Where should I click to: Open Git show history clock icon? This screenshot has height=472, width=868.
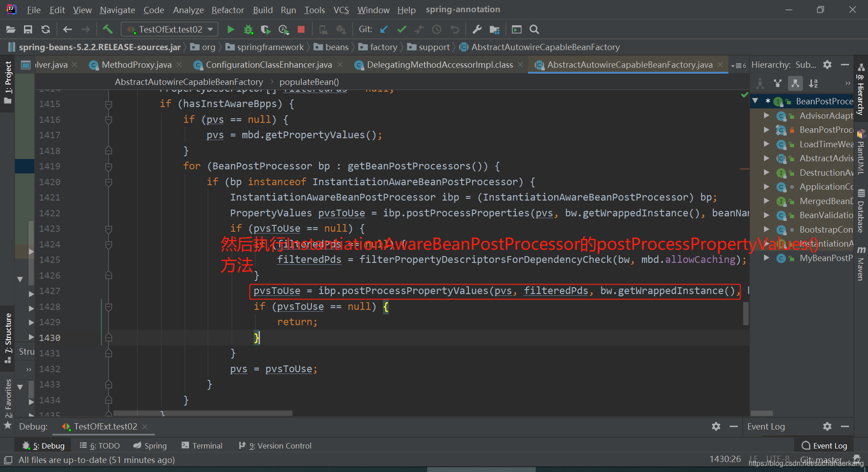(x=437, y=29)
